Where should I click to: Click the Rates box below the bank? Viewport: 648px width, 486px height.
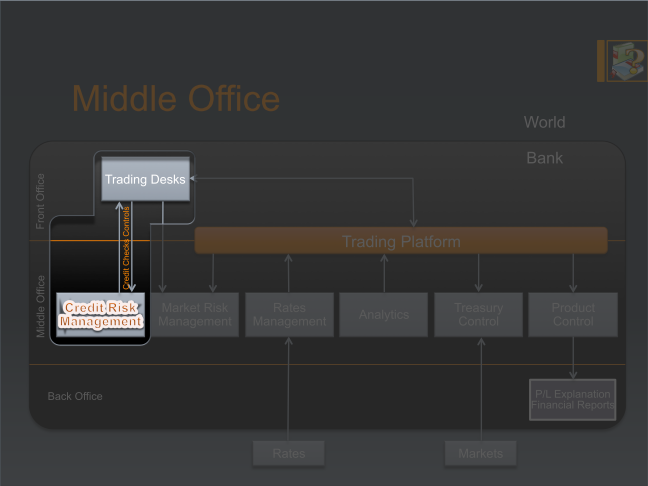288,453
